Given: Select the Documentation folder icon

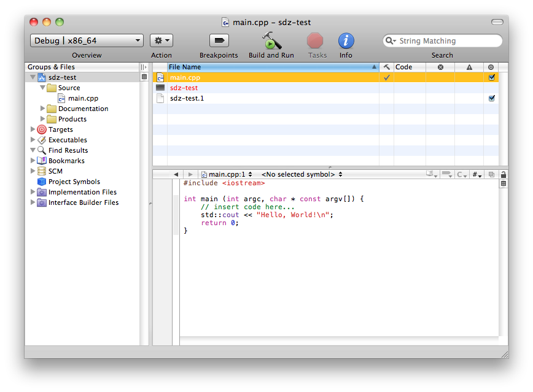Looking at the screenshot, I should tap(52, 109).
